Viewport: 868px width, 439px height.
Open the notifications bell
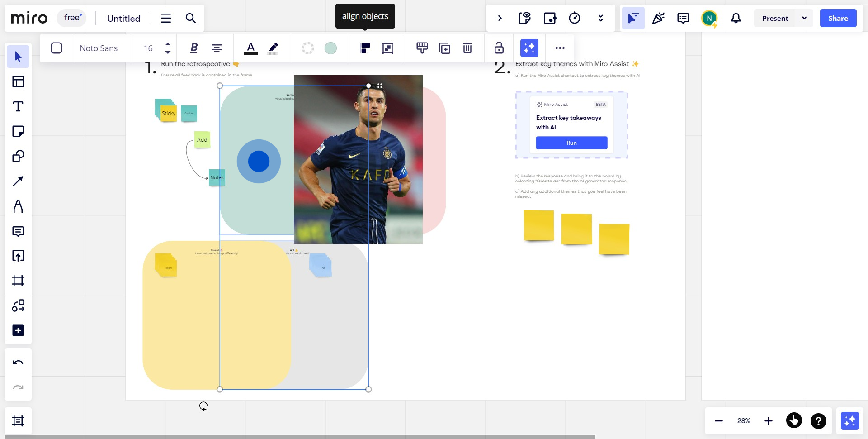click(736, 18)
